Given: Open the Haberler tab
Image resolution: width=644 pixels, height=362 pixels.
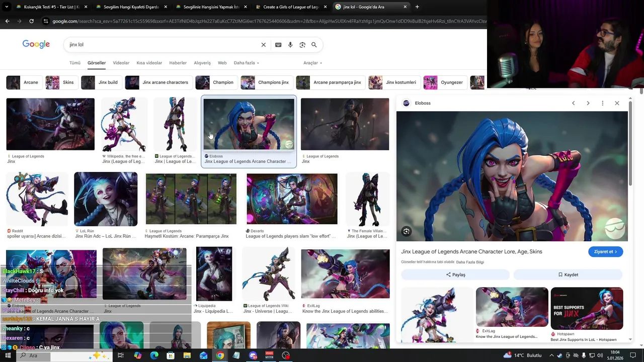Looking at the screenshot, I should click(178, 63).
